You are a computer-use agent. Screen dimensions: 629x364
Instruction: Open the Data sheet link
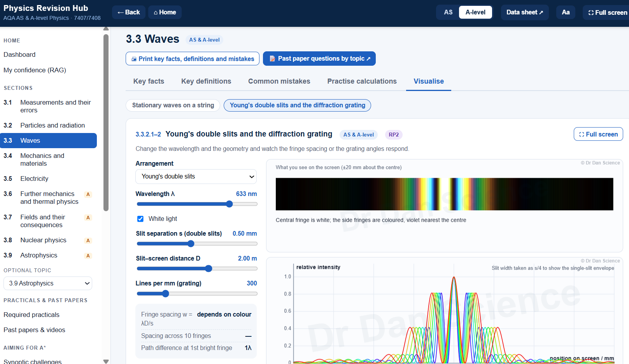tap(525, 12)
